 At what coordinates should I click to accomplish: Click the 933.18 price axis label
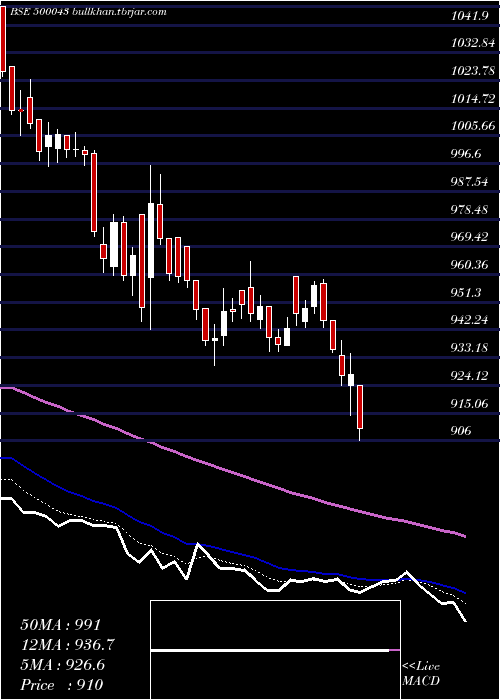click(x=470, y=348)
